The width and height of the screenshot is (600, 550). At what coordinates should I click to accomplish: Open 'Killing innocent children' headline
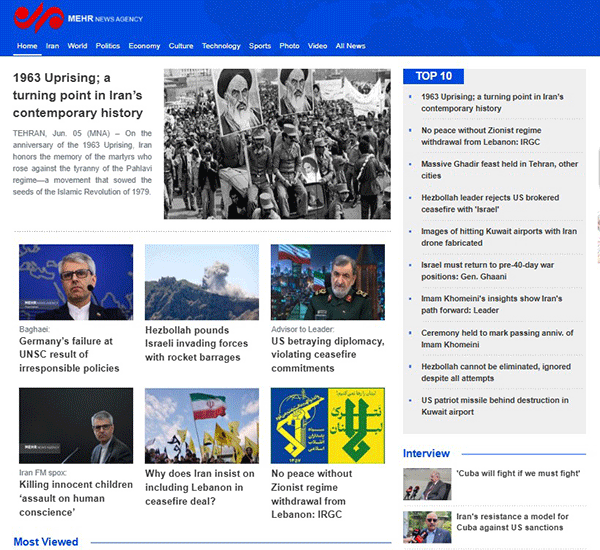coord(76,498)
